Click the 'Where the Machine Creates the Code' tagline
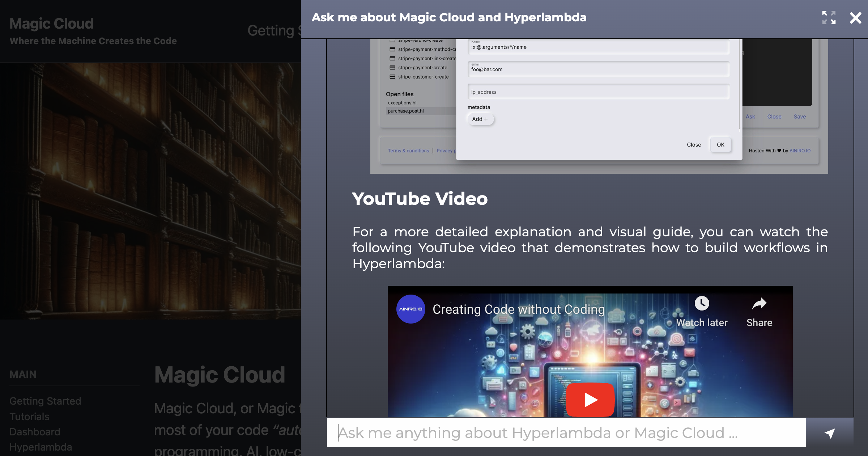Viewport: 868px width, 456px height. click(x=93, y=41)
